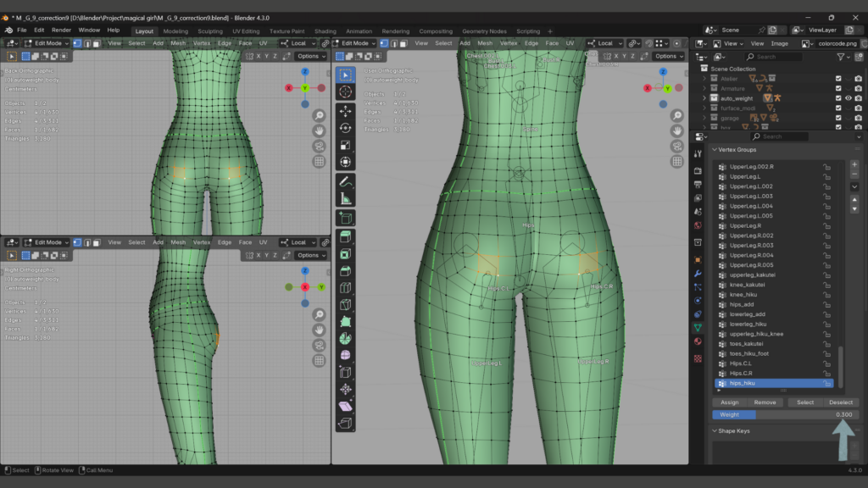Pick the Annotate pencil tool
This screenshot has width=868, height=488.
346,181
